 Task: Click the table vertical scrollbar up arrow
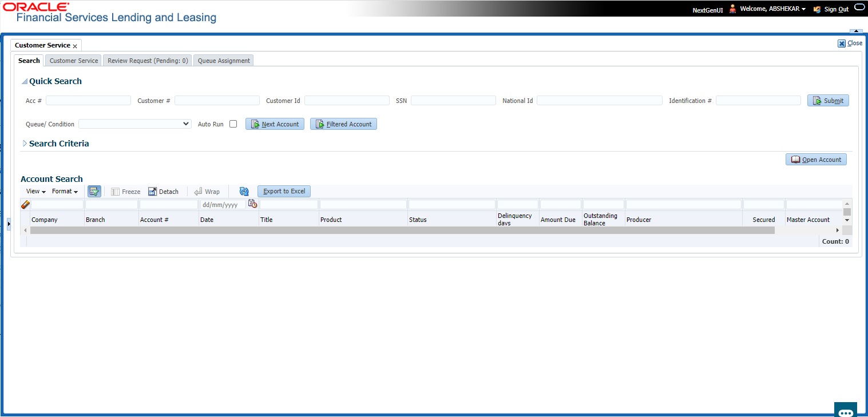[847, 203]
